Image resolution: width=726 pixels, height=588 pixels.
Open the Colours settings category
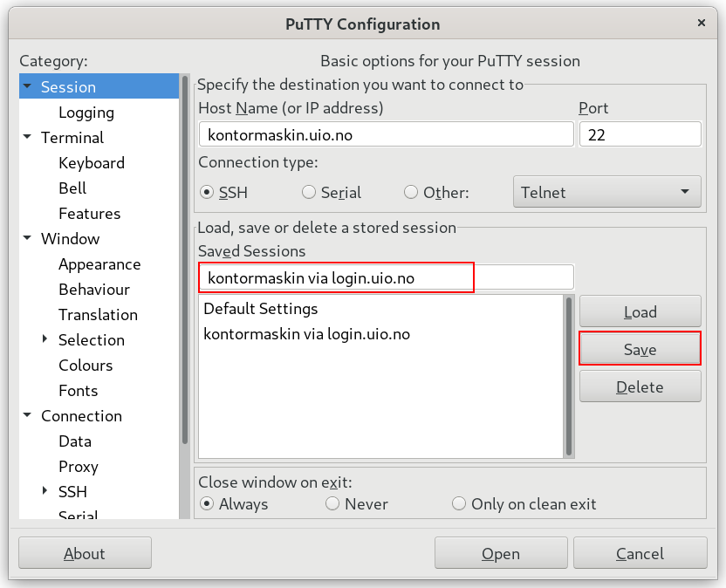86,366
